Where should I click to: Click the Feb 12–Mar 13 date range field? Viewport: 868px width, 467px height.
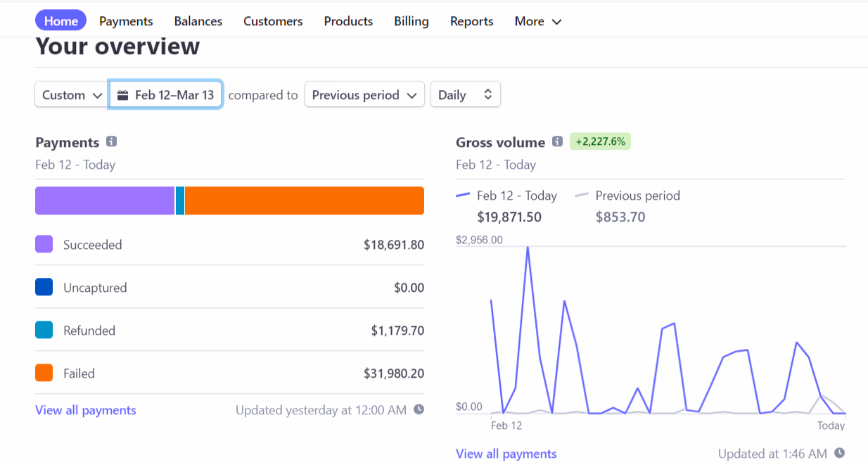[x=166, y=95]
